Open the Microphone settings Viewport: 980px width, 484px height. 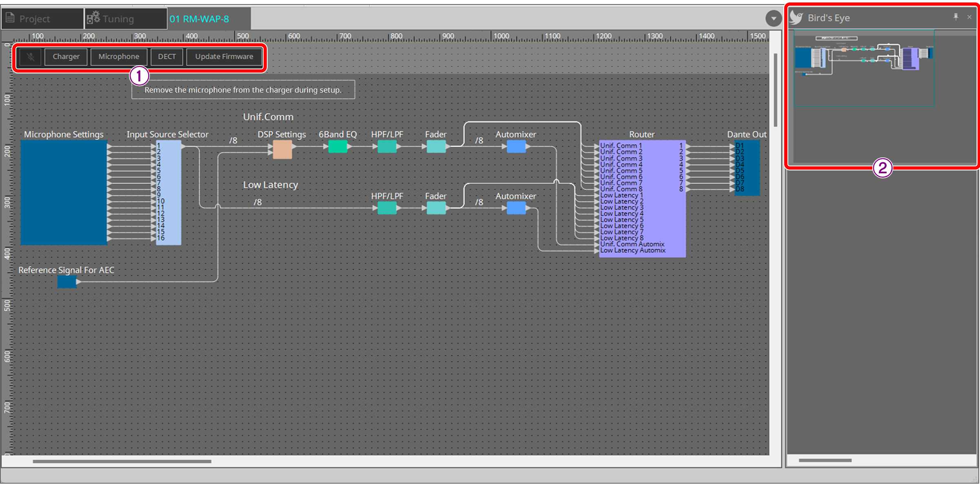pyautogui.click(x=119, y=57)
